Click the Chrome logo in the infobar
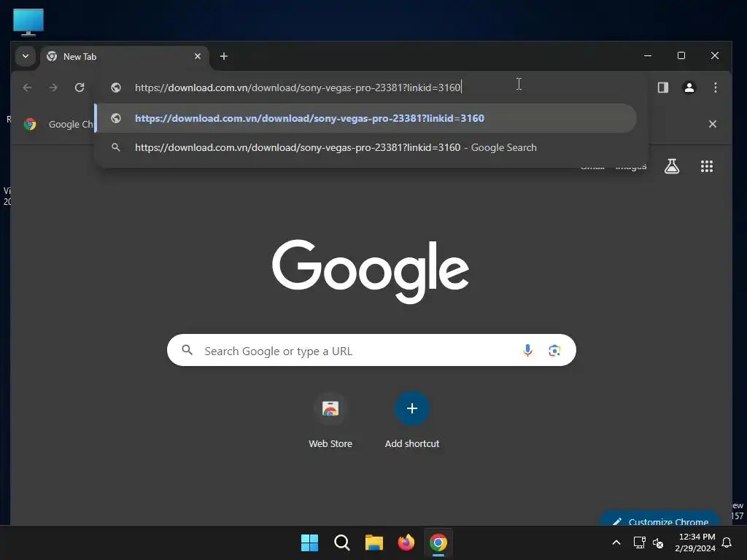The width and height of the screenshot is (747, 560). point(30,124)
